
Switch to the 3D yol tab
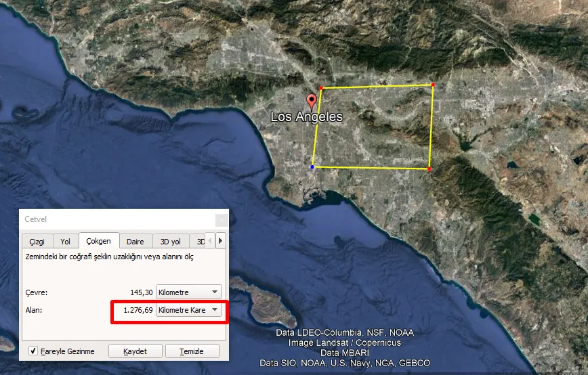coord(171,242)
